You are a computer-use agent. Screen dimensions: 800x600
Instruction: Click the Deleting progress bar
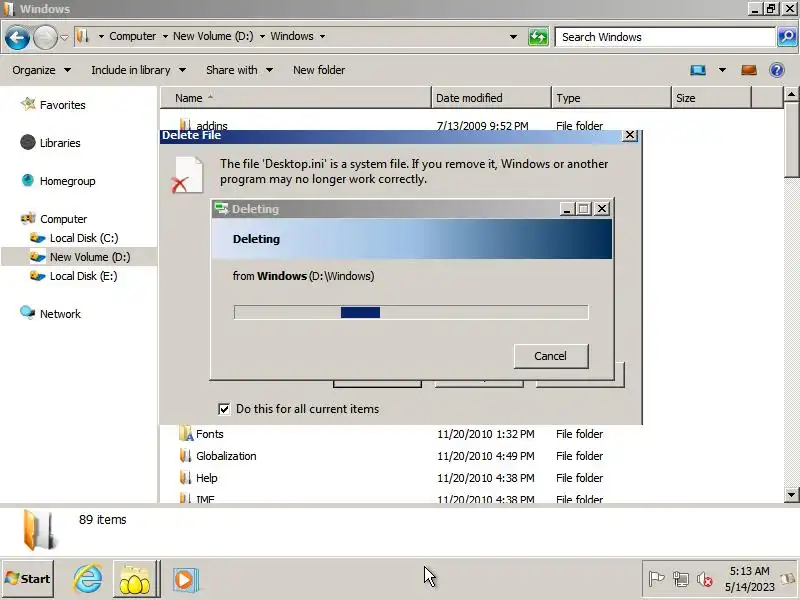(x=411, y=312)
